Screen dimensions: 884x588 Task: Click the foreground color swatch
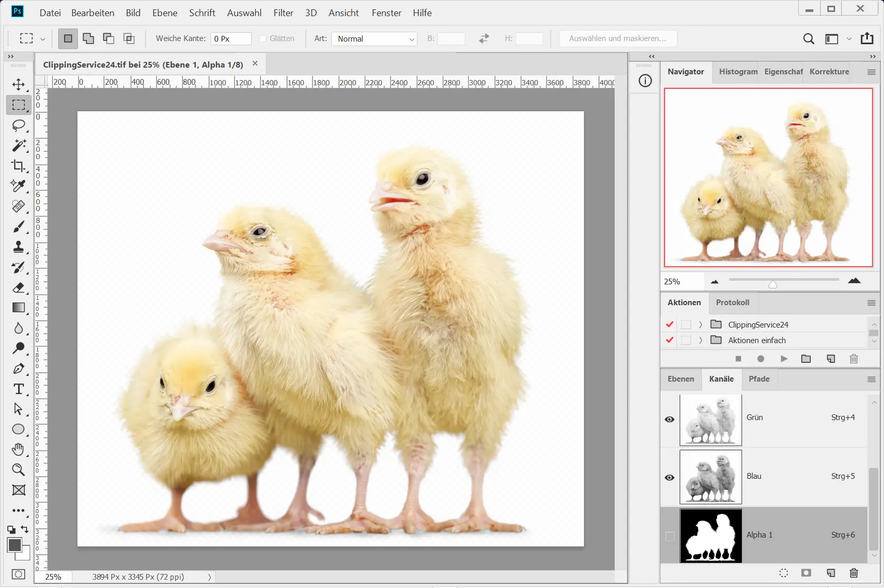[15, 545]
